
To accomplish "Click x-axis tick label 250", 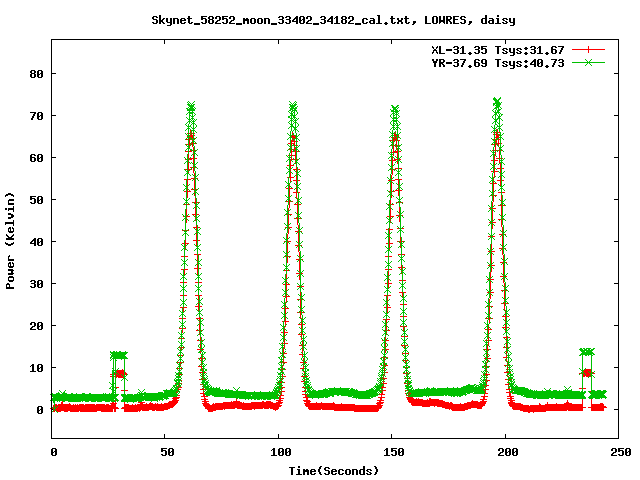I will coord(620,452).
